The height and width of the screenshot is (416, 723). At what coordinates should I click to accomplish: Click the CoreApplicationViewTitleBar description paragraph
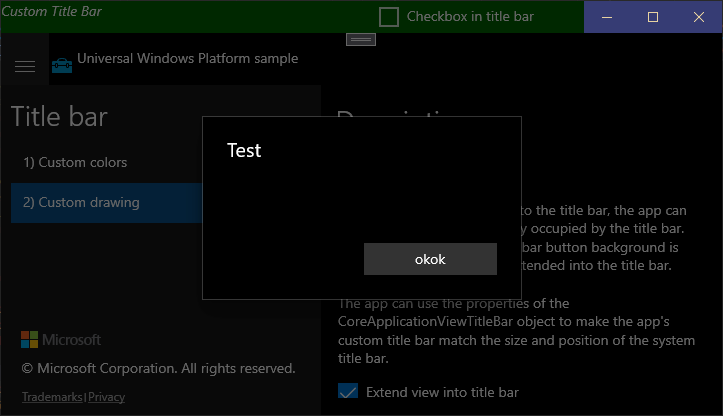point(516,331)
